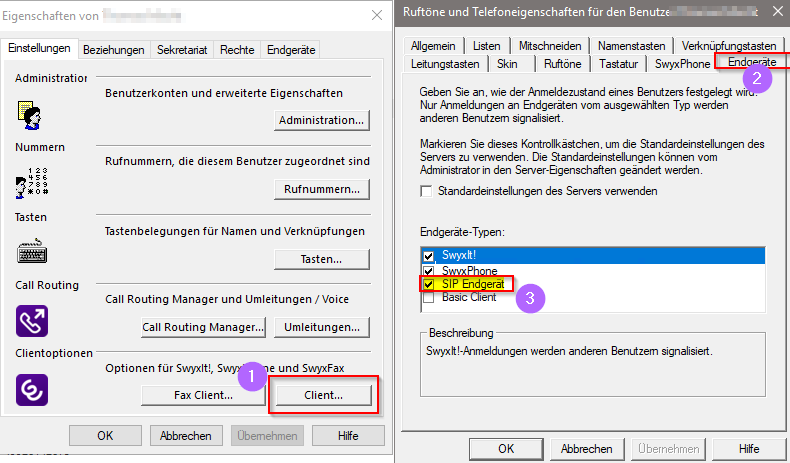This screenshot has height=463, width=790.
Task: Toggle the SwyxPhone device type checkbox
Action: point(429,270)
